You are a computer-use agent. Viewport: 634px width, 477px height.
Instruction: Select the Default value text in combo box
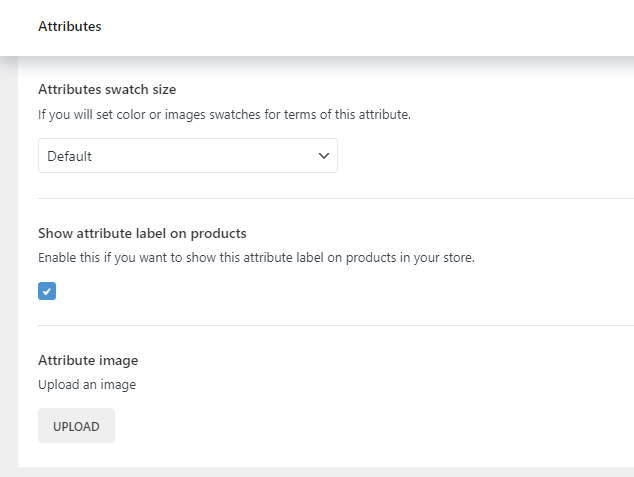point(70,156)
